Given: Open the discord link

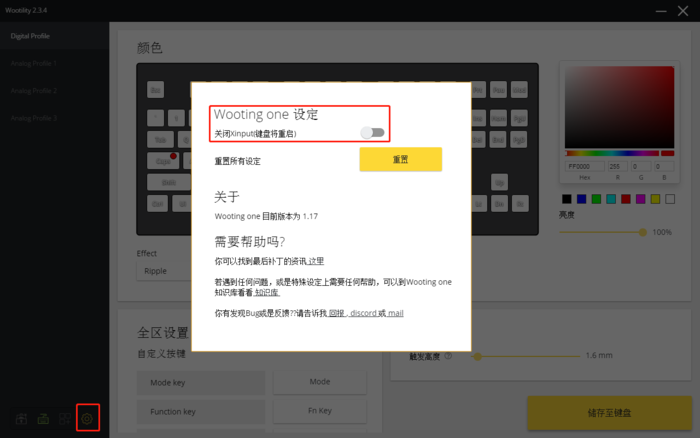Looking at the screenshot, I should pyautogui.click(x=363, y=313).
